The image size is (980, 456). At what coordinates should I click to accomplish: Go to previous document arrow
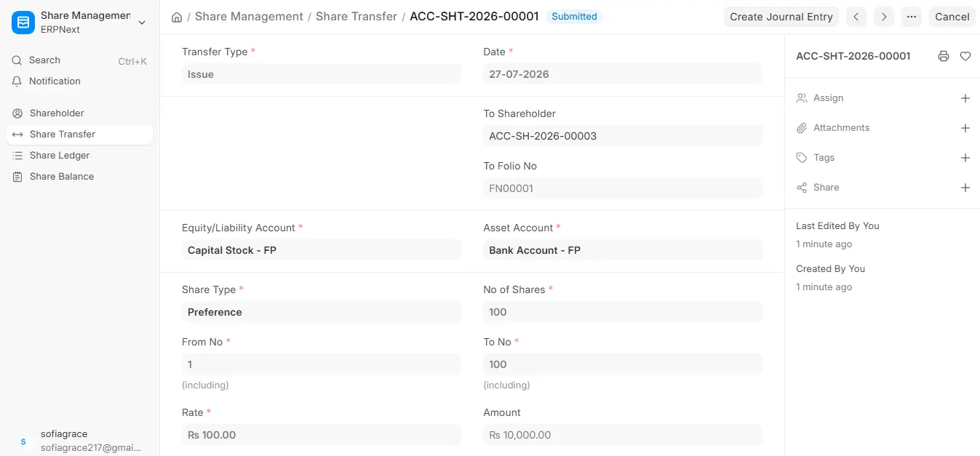[856, 17]
